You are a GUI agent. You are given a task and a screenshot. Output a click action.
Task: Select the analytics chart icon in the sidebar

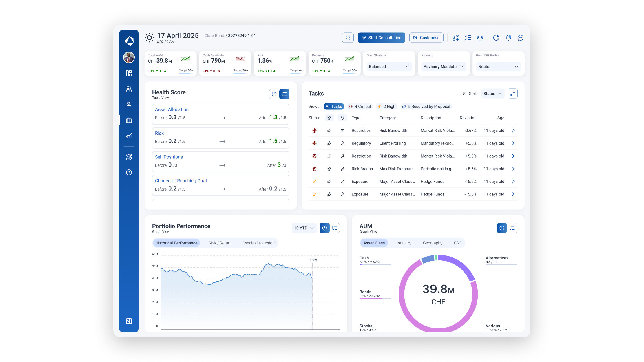point(129,136)
